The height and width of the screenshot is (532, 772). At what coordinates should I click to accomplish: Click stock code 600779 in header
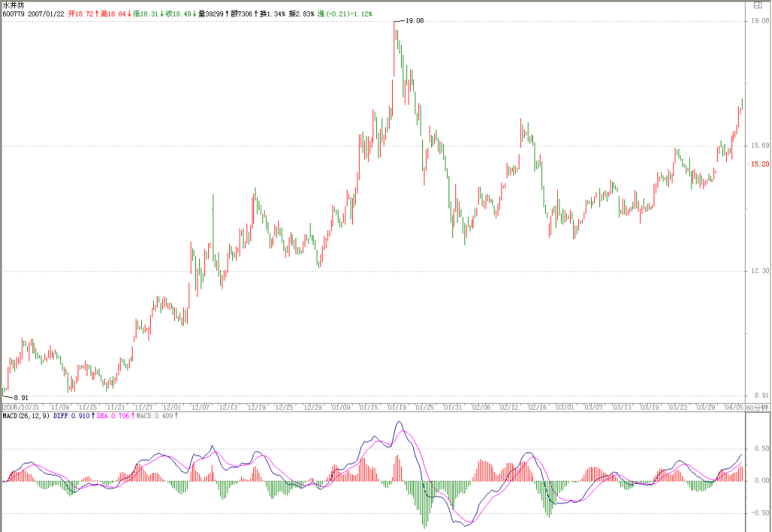click(x=14, y=14)
